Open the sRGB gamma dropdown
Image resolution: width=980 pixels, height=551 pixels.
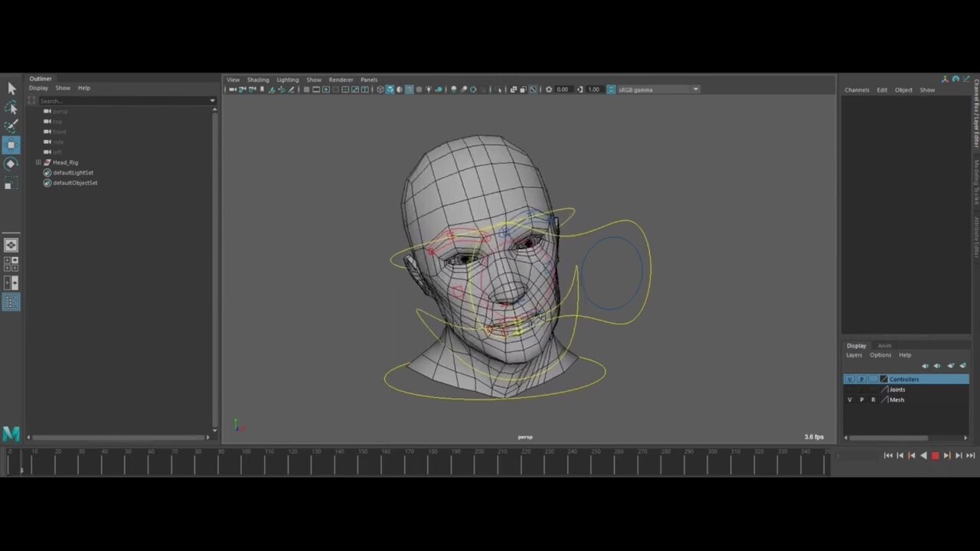[694, 90]
